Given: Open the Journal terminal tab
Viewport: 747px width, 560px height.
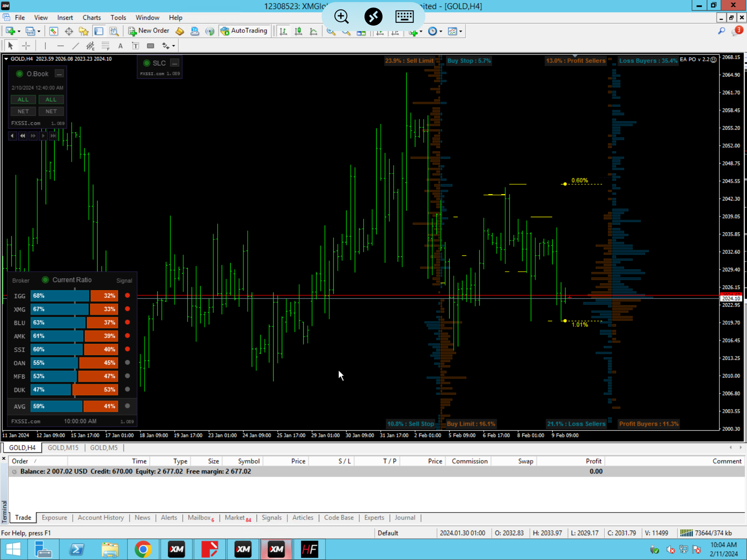Looking at the screenshot, I should point(405,517).
